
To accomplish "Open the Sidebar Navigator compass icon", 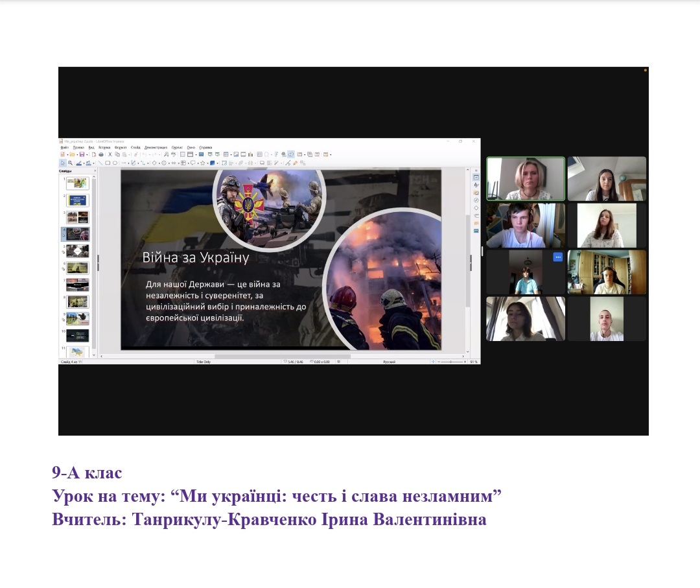I will click(476, 200).
